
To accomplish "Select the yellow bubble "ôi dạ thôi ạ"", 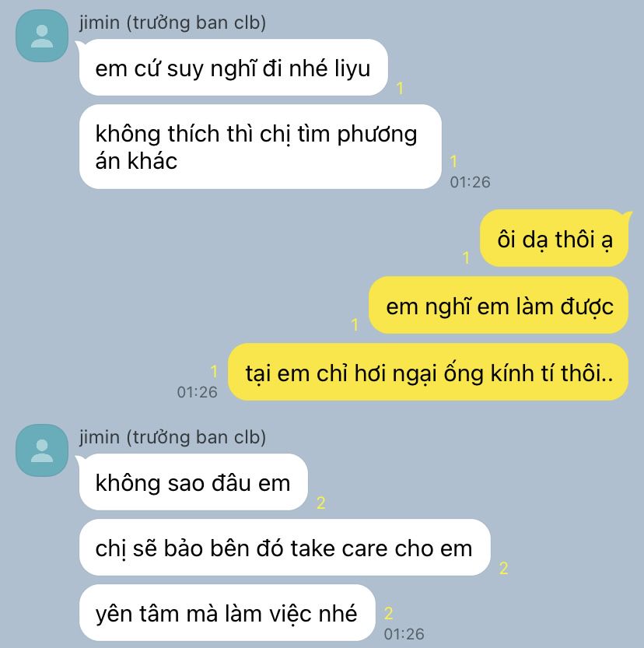I will pos(554,239).
